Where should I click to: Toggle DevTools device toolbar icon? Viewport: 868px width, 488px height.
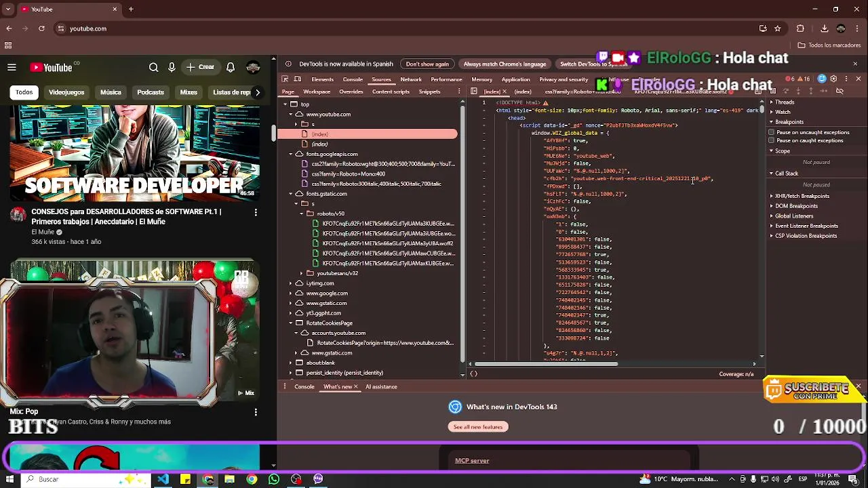pos(297,79)
